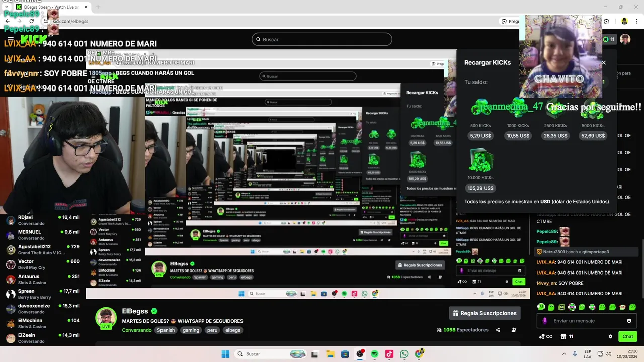Open ElMochinn channel in sidebar
Screen dimensions: 644x362
pos(43,323)
